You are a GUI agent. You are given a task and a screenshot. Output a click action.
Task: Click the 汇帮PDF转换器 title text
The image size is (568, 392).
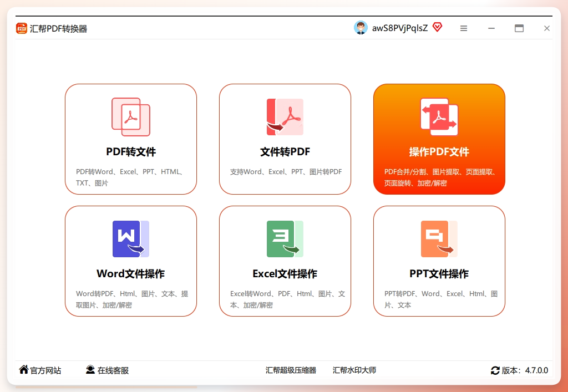(x=59, y=29)
